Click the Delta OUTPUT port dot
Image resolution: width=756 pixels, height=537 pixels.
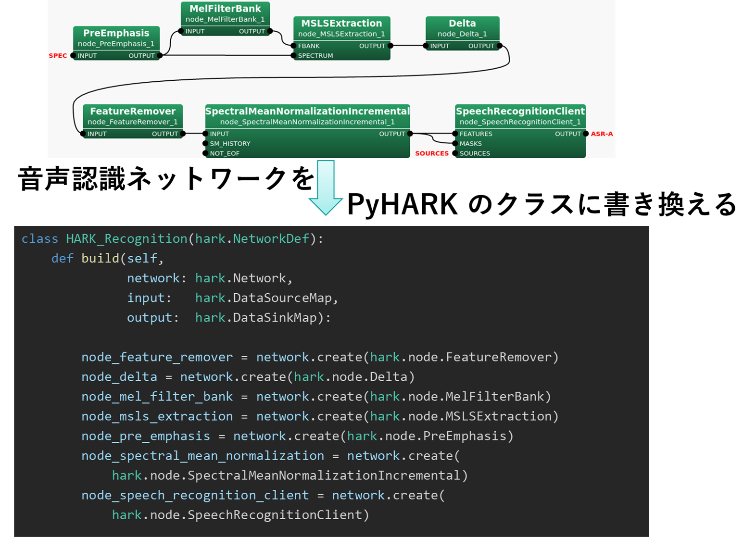[500, 46]
